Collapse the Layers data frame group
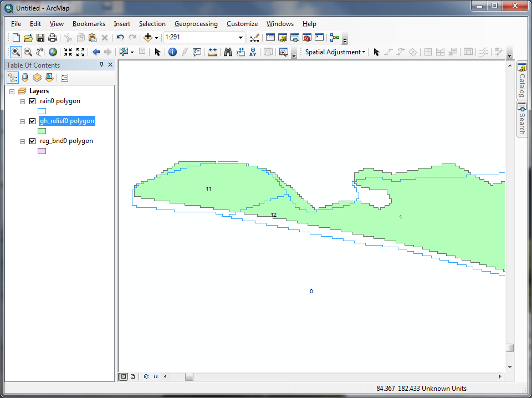 [12, 91]
